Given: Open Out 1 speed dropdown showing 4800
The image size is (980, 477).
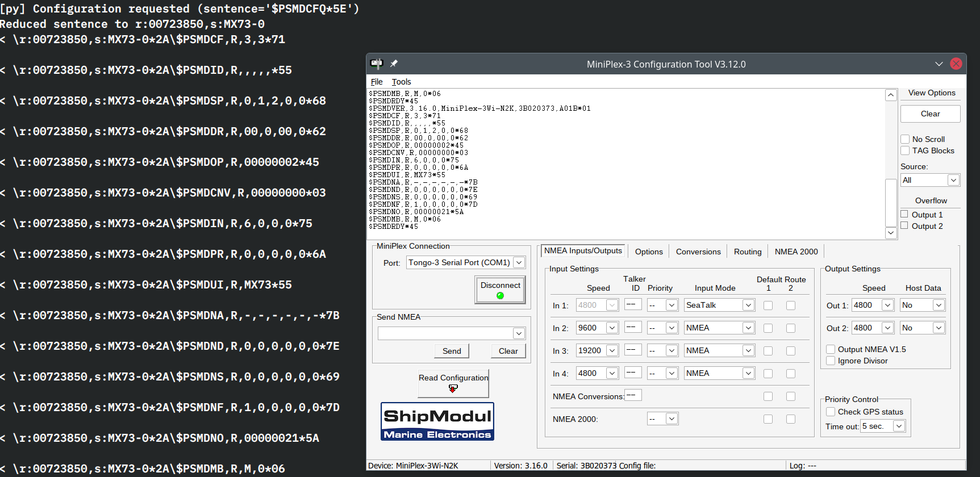Looking at the screenshot, I should pos(873,305).
